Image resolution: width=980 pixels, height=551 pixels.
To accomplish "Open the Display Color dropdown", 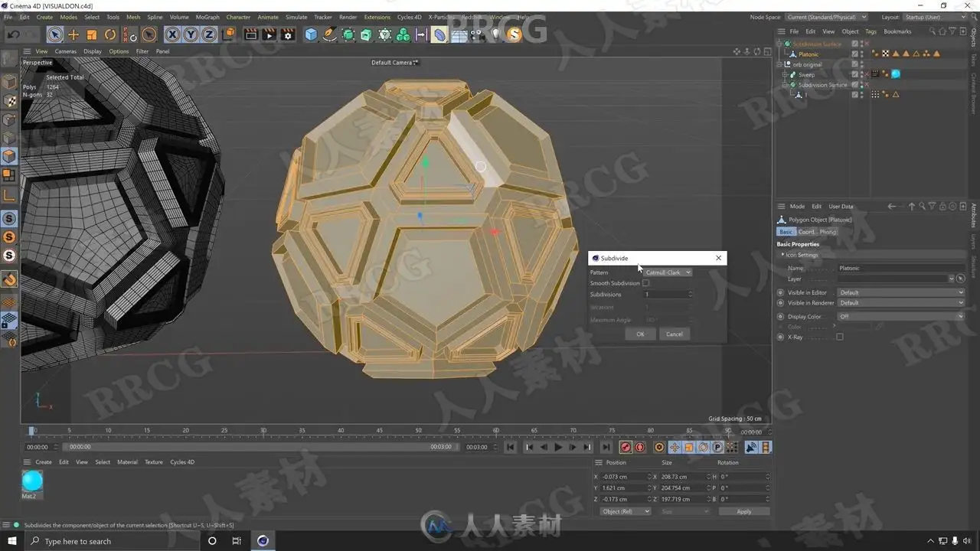I will tap(900, 316).
